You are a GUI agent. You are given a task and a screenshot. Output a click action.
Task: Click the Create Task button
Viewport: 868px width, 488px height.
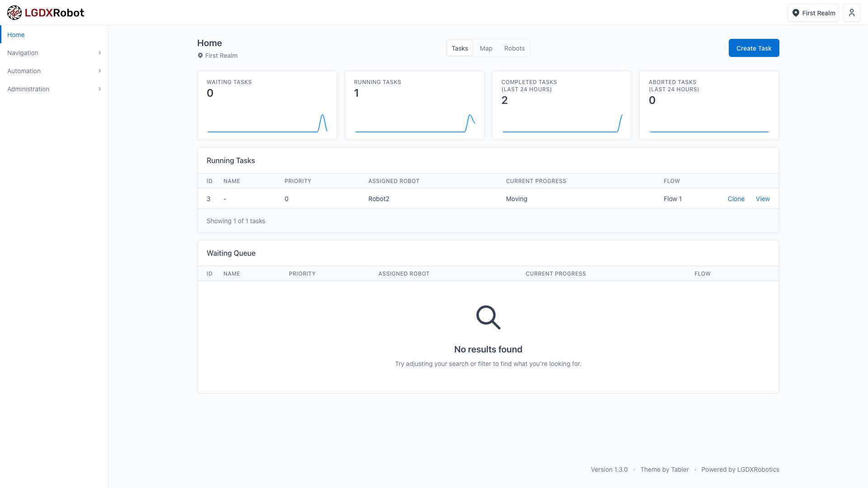(x=754, y=48)
